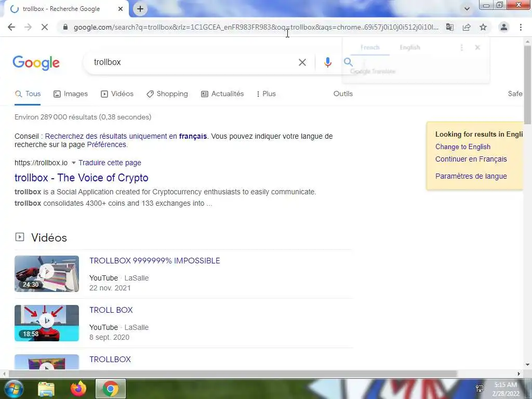Go to Google homepage via the logo

coord(36,63)
